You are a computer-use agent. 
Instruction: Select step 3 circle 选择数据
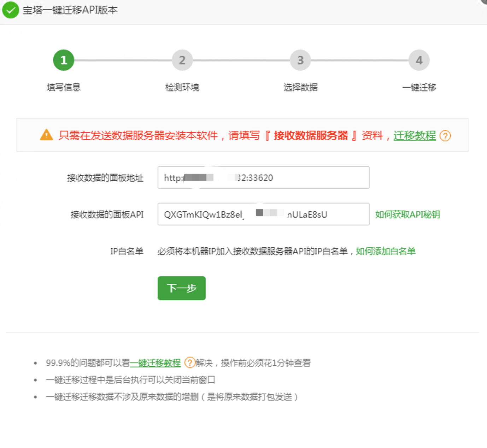(x=300, y=60)
